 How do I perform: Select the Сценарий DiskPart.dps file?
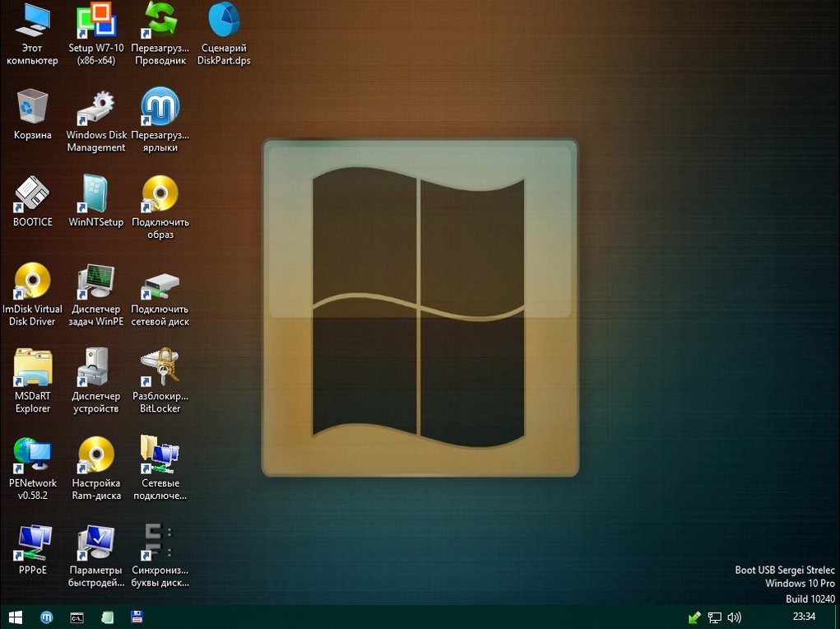click(224, 33)
